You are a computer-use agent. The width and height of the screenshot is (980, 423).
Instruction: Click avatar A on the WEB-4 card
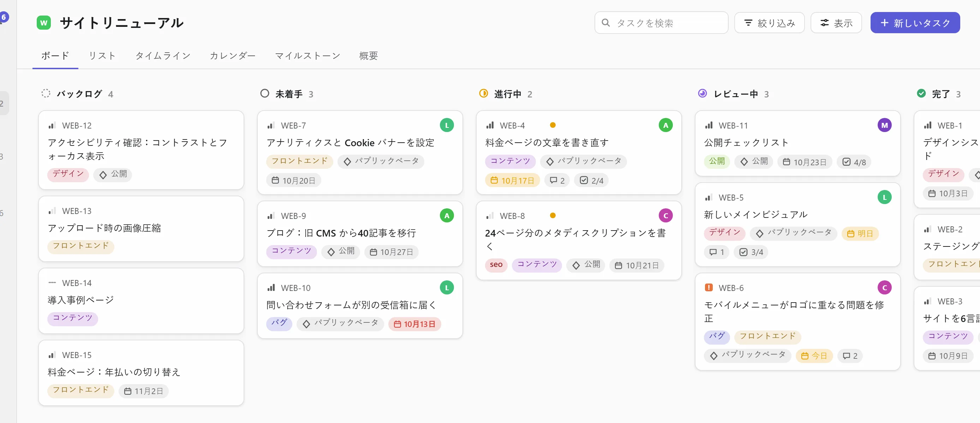pyautogui.click(x=665, y=125)
